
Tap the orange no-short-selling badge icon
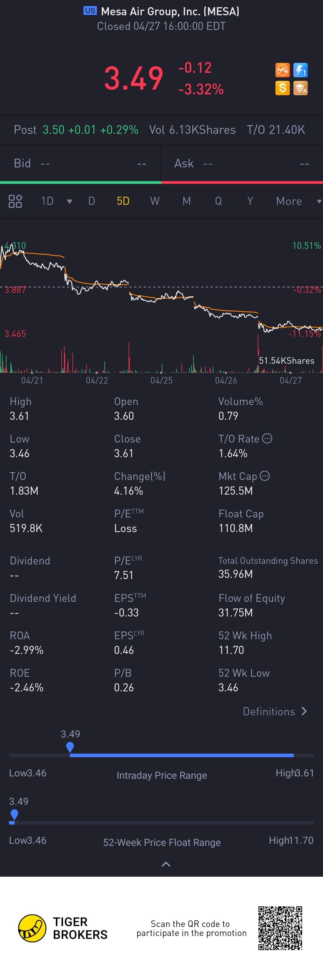[x=282, y=70]
